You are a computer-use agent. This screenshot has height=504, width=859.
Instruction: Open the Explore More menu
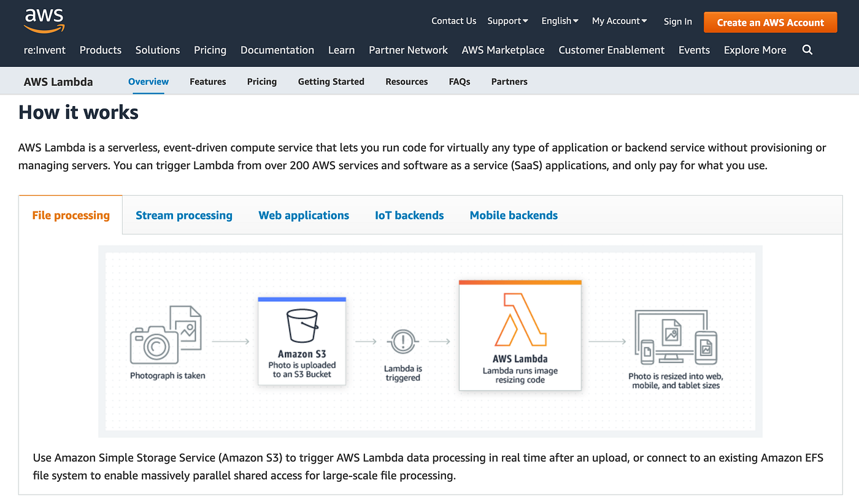click(755, 50)
